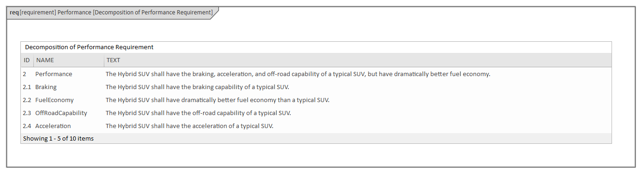This screenshot has height=174, width=644.
Task: Select the Braking requirement name
Action: click(x=46, y=87)
